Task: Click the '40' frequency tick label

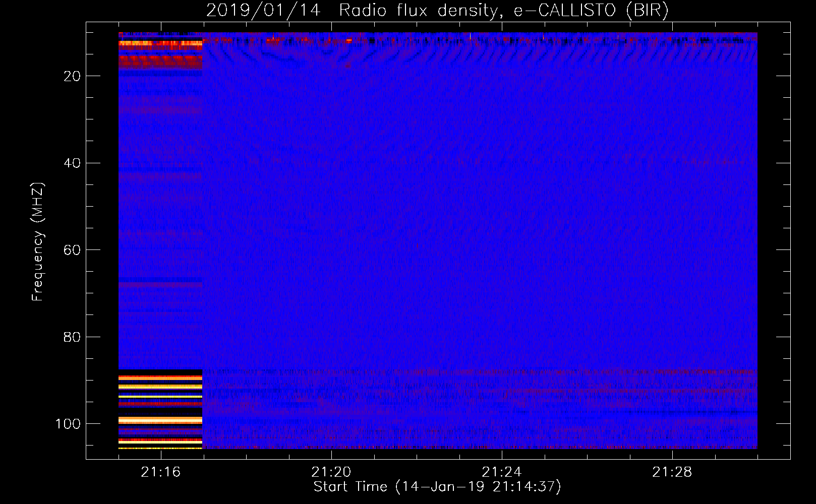Action: coord(72,163)
